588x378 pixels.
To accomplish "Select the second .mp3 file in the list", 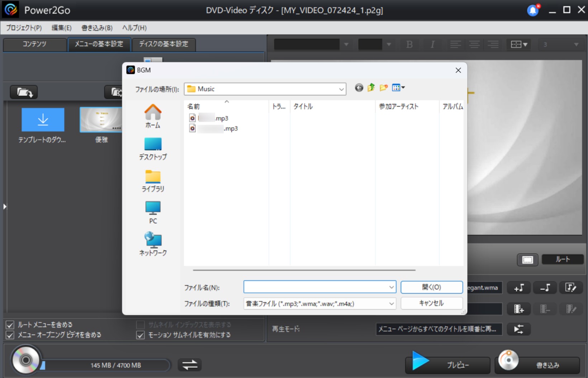I will pyautogui.click(x=213, y=128).
